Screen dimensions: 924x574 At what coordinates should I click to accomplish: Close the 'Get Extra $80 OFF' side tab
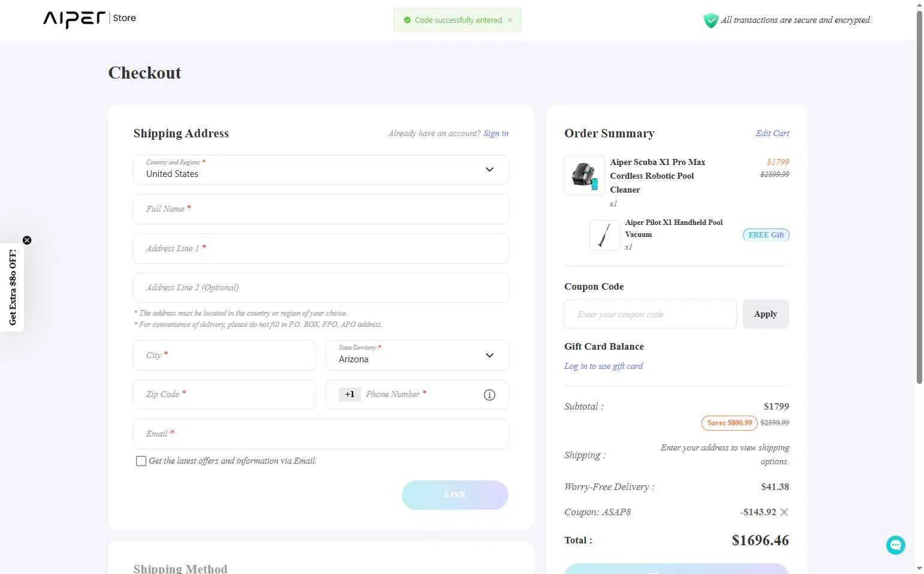click(x=27, y=240)
